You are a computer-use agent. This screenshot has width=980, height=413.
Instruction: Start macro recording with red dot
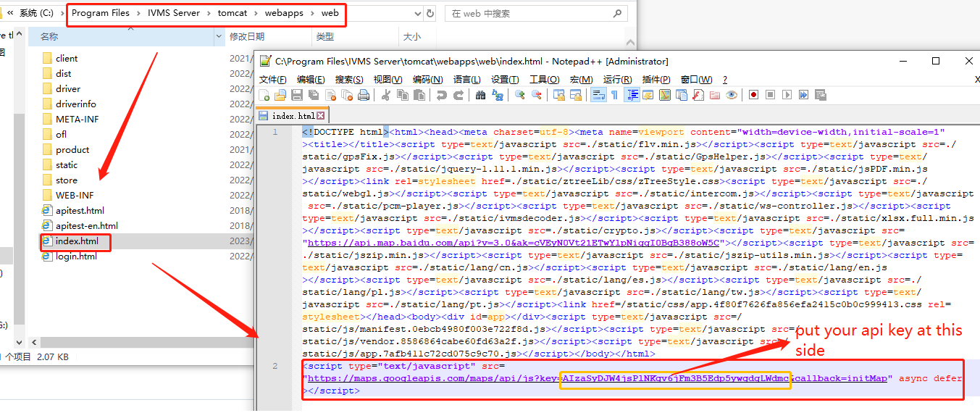tap(753, 95)
